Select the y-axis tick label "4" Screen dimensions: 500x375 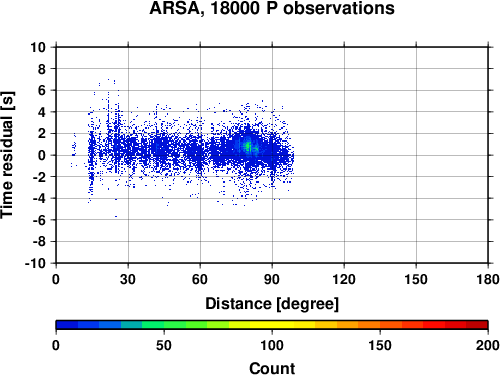click(42, 112)
